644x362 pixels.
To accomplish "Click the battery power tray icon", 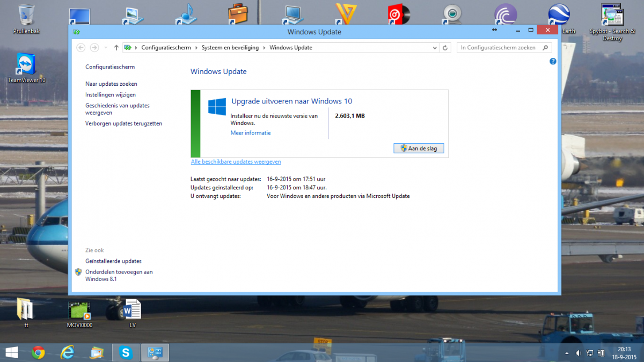I will pos(601,353).
